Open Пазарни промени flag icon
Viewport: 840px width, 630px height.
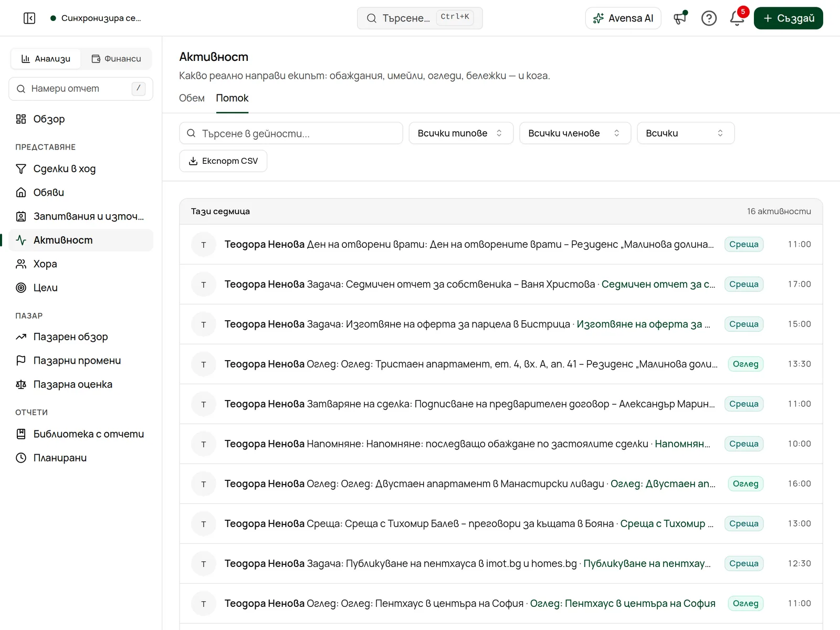coord(21,361)
